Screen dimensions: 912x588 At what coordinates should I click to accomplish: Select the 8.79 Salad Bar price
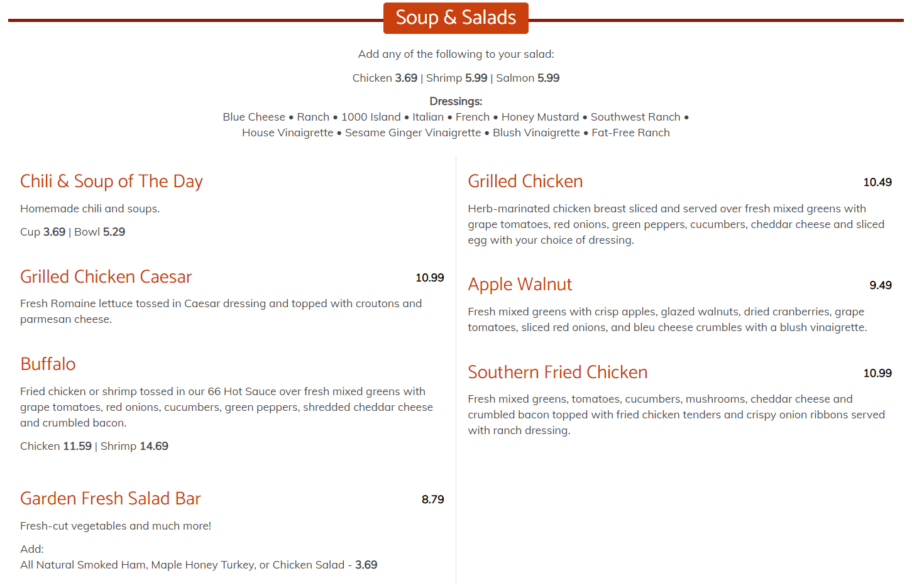(432, 500)
